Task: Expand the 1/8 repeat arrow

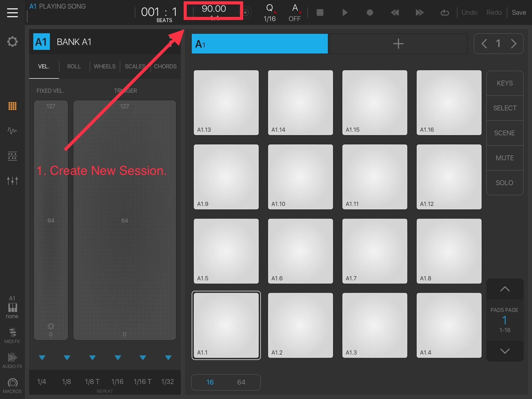Action: point(67,358)
